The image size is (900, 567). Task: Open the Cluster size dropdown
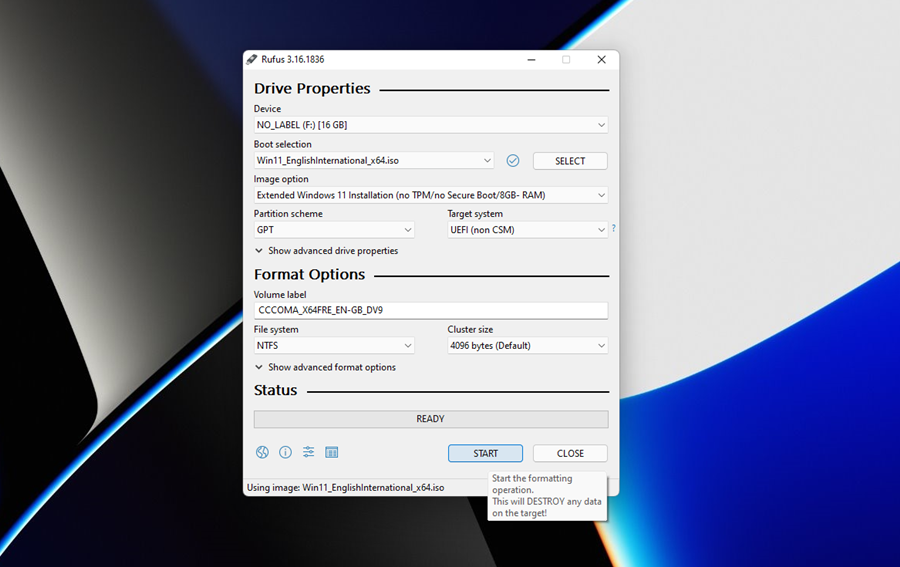527,345
